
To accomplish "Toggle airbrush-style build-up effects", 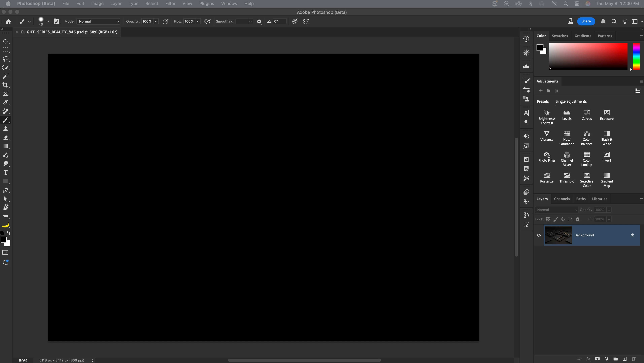I will (207, 22).
